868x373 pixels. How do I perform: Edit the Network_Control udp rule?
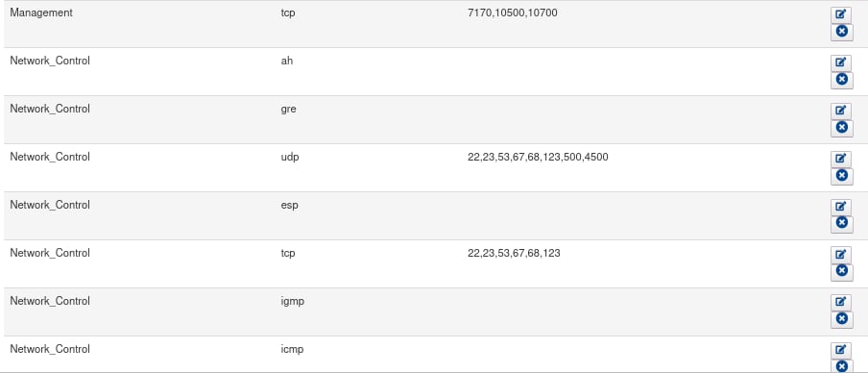tap(841, 159)
